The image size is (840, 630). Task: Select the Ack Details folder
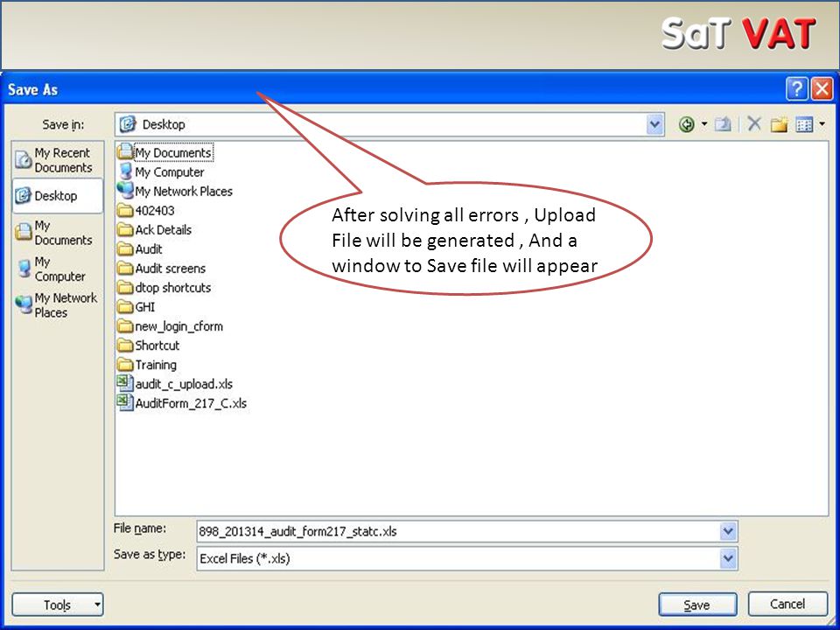pyautogui.click(x=155, y=230)
